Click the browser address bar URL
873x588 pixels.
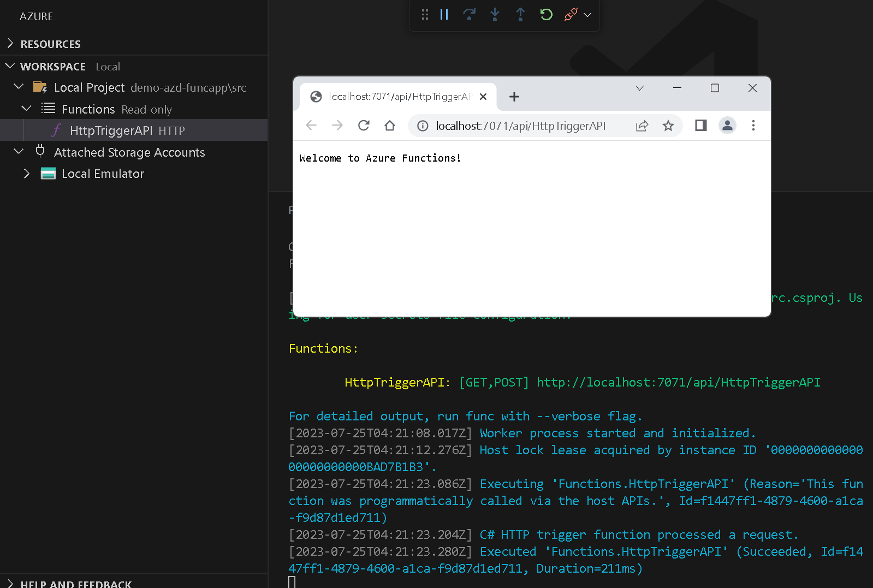[520, 126]
